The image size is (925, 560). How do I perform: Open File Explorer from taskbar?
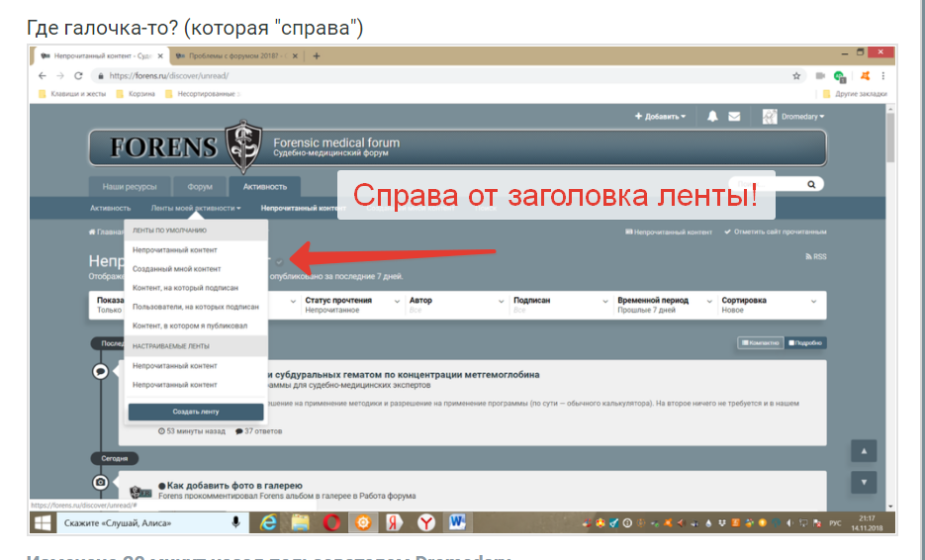[x=300, y=522]
